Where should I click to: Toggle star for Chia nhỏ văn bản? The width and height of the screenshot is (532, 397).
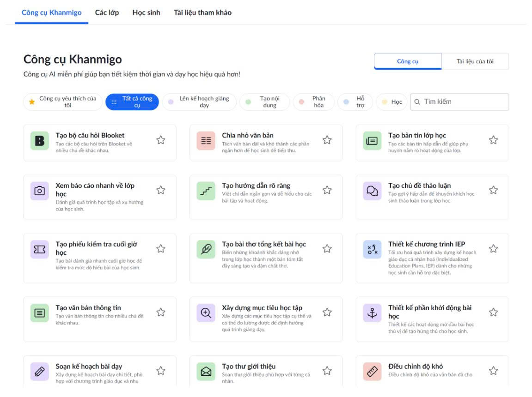327,140
